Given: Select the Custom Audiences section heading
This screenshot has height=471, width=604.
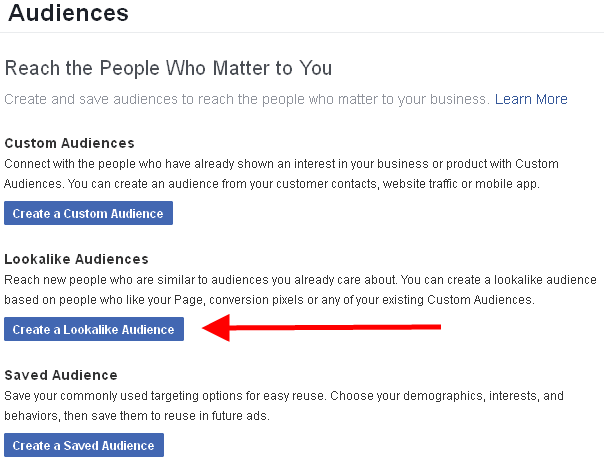Looking at the screenshot, I should 69,143.
